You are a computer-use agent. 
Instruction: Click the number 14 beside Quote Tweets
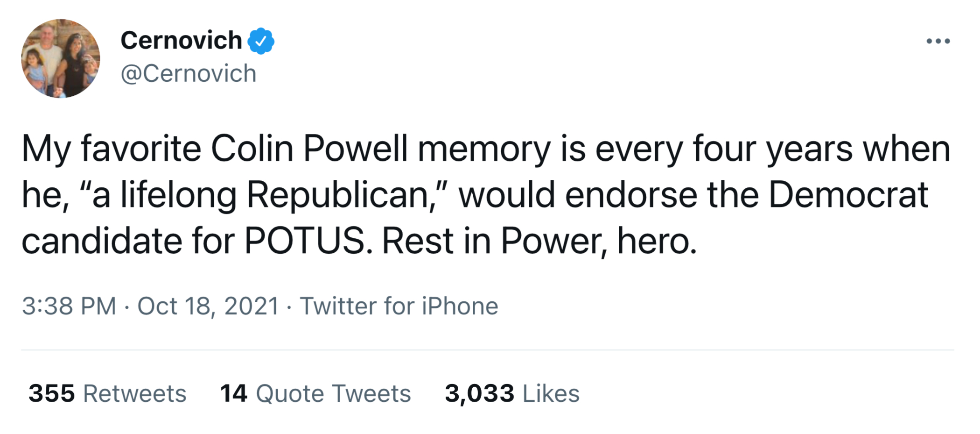[x=233, y=393]
